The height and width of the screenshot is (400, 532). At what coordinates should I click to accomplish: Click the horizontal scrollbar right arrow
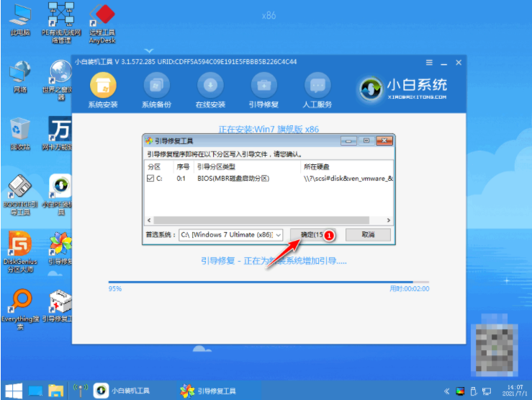(x=389, y=220)
